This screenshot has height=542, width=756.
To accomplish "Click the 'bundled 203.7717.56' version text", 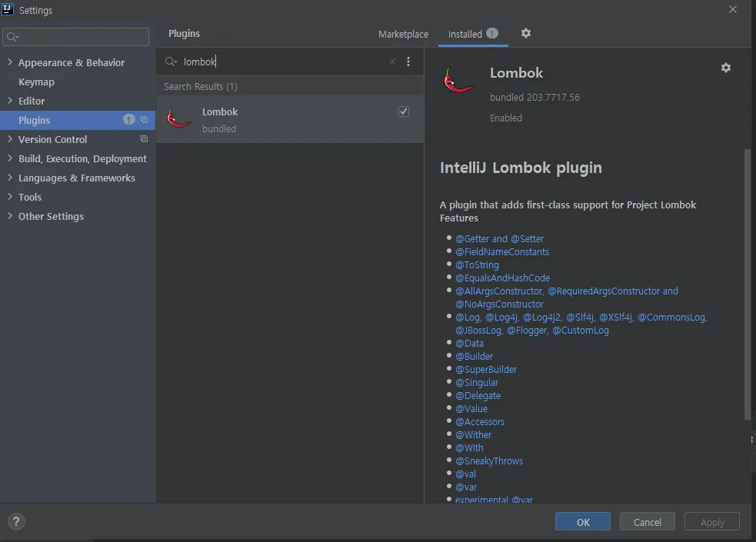I will tap(535, 98).
